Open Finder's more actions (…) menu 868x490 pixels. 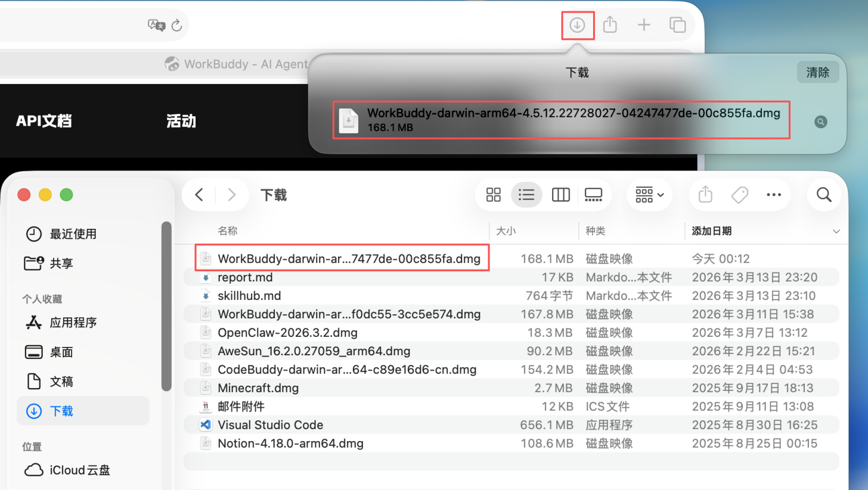click(x=774, y=194)
